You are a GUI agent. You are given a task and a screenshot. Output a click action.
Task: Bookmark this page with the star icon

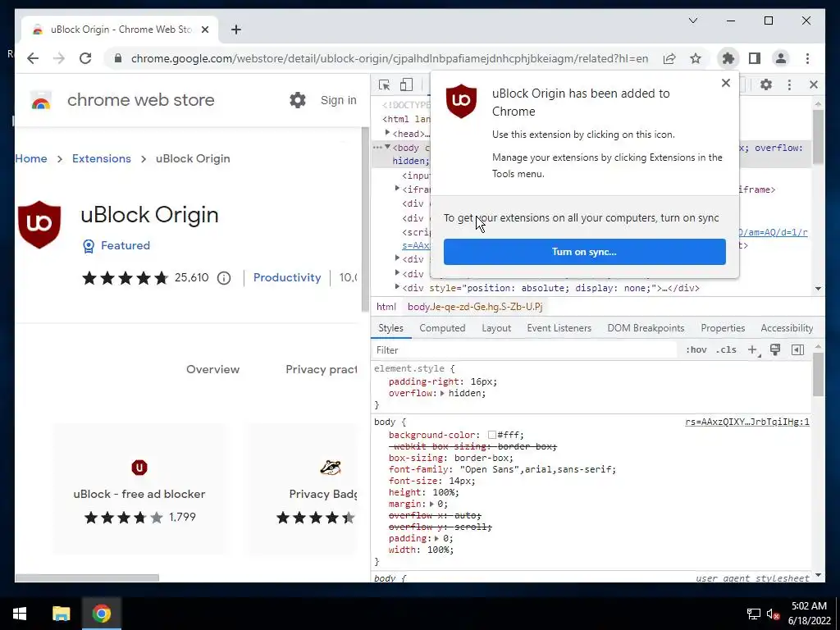click(696, 58)
